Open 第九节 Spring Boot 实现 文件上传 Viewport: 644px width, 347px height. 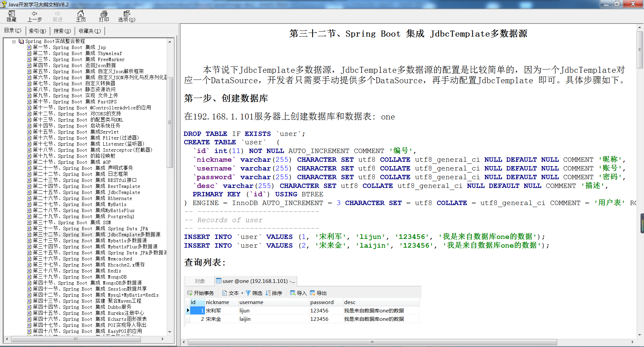pos(75,96)
